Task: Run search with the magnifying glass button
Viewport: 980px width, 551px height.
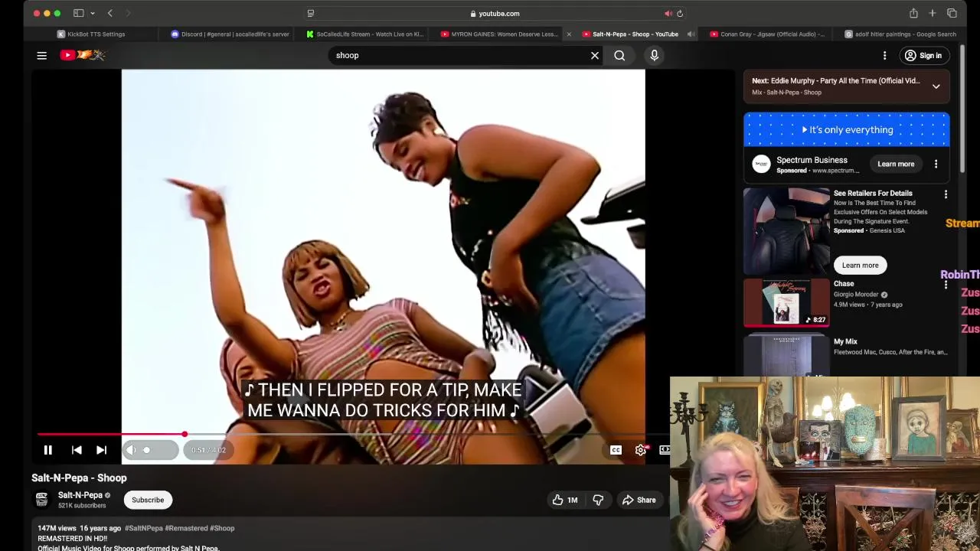Action: [x=619, y=55]
